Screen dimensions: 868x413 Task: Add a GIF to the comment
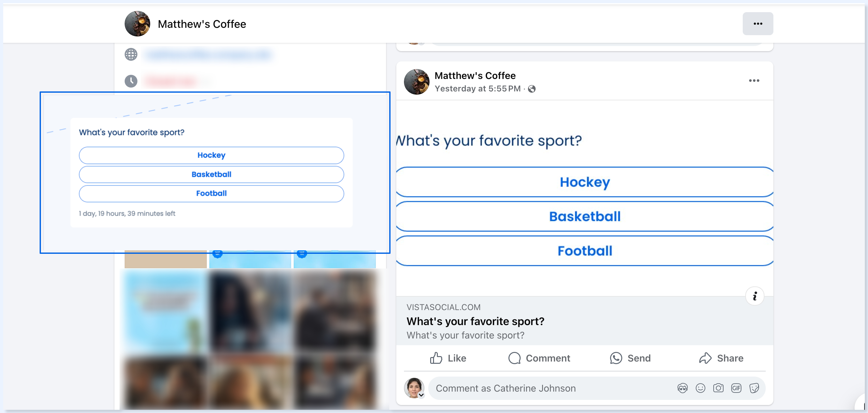click(x=736, y=388)
